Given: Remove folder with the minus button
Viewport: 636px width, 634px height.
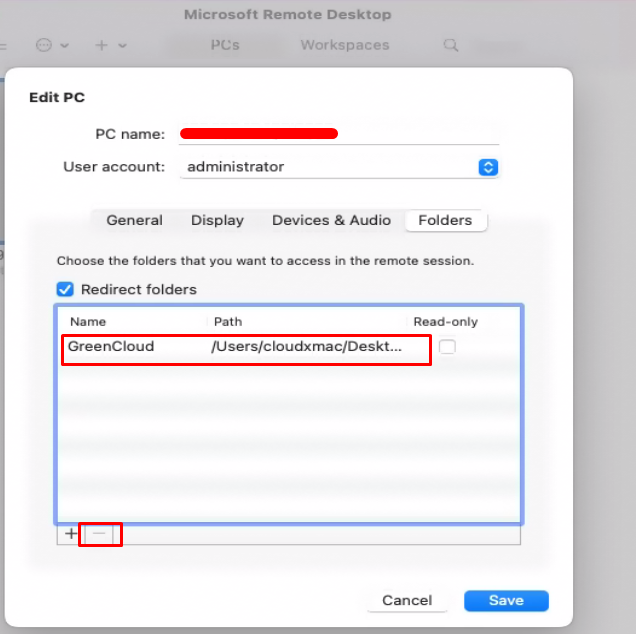Looking at the screenshot, I should (x=99, y=533).
